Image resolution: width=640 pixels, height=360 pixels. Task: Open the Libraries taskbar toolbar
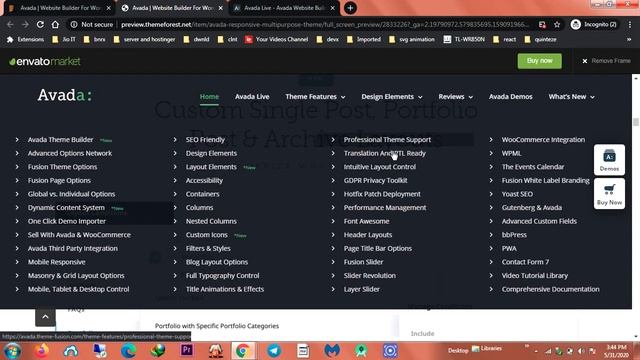[x=487, y=349]
